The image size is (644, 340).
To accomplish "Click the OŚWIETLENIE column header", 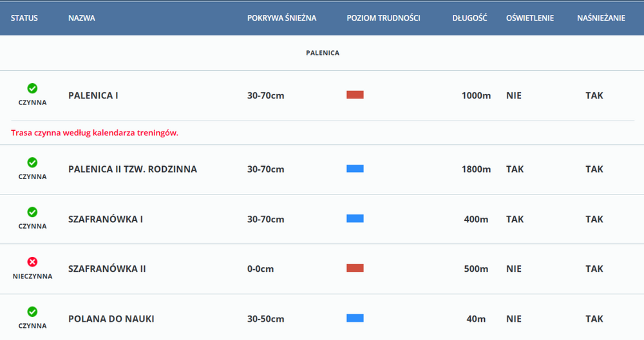I will click(530, 18).
